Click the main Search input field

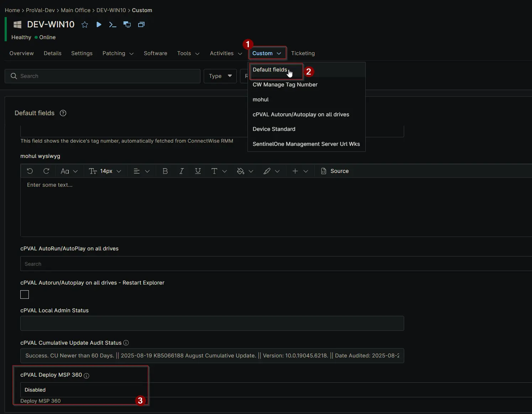[x=103, y=76]
